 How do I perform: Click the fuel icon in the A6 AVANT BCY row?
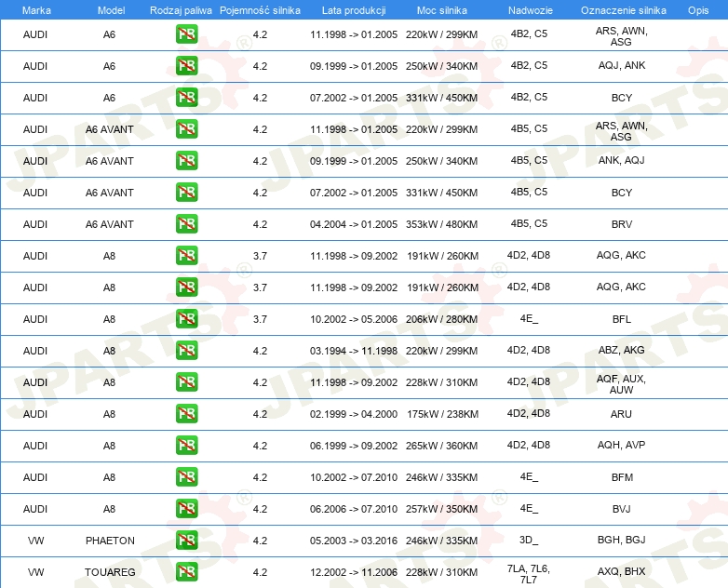186,193
